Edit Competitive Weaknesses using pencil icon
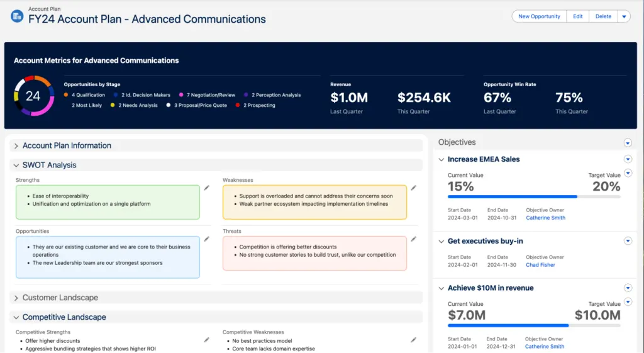644x353 pixels. tap(413, 340)
